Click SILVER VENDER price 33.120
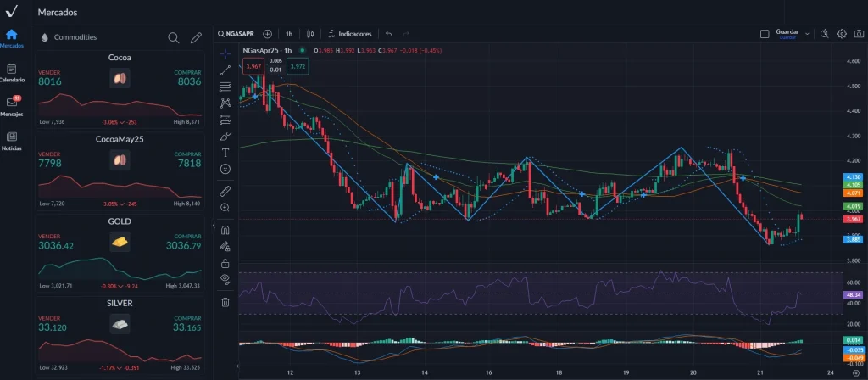 point(53,327)
